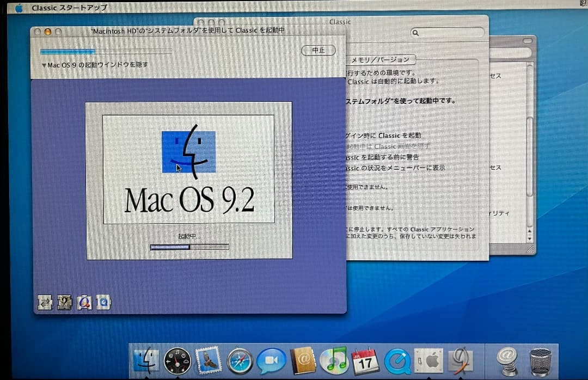Switch to the メモリ/バージョン tab
This screenshot has height=380, width=588.
click(381, 59)
